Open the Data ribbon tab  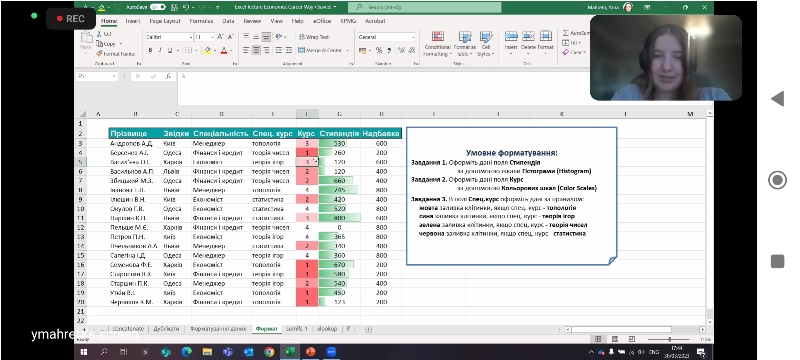point(228,21)
